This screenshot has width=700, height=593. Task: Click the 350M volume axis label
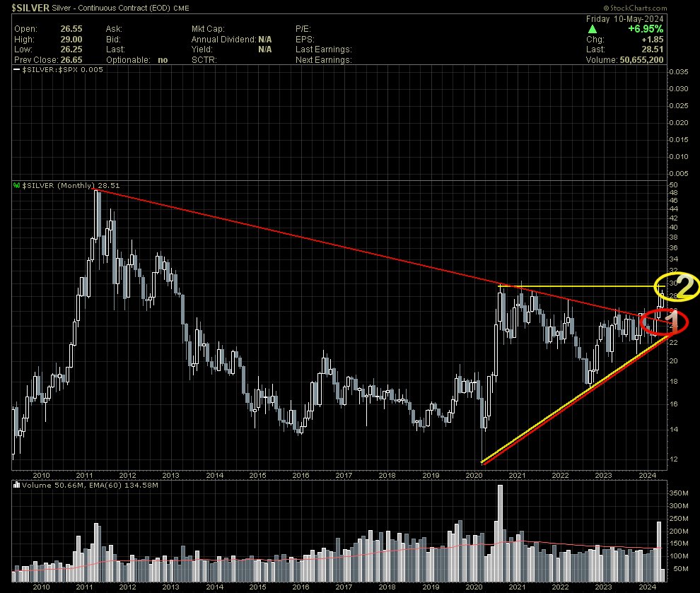pyautogui.click(x=679, y=493)
